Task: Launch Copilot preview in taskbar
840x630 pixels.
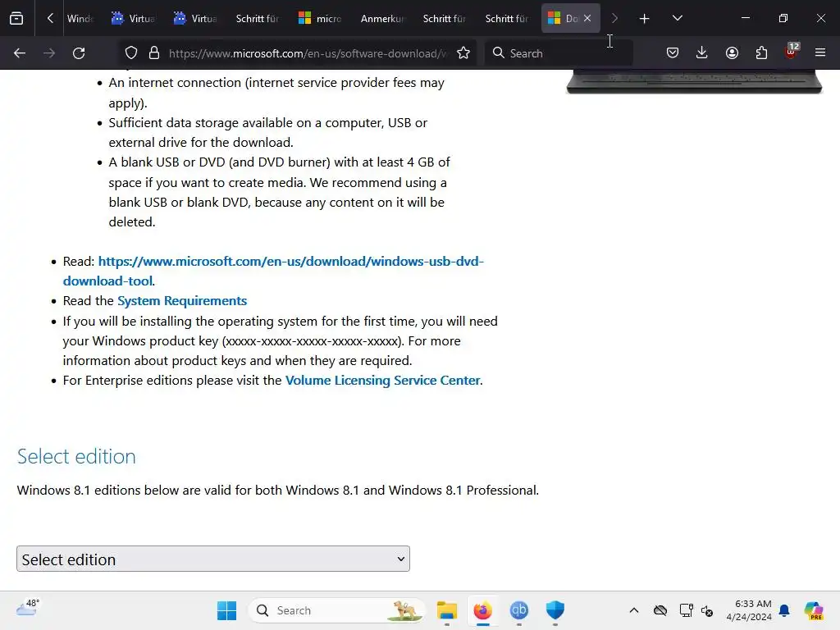Action: (814, 610)
